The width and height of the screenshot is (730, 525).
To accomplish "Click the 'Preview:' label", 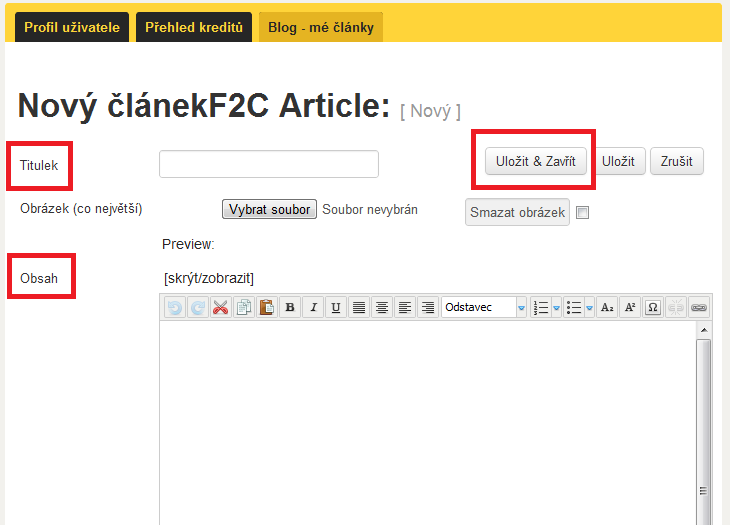I will coord(188,244).
